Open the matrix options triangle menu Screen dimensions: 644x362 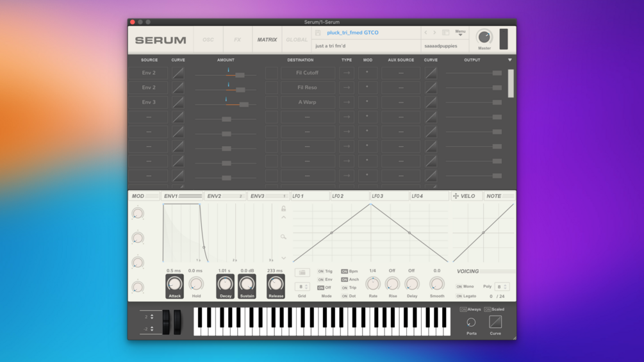click(509, 60)
